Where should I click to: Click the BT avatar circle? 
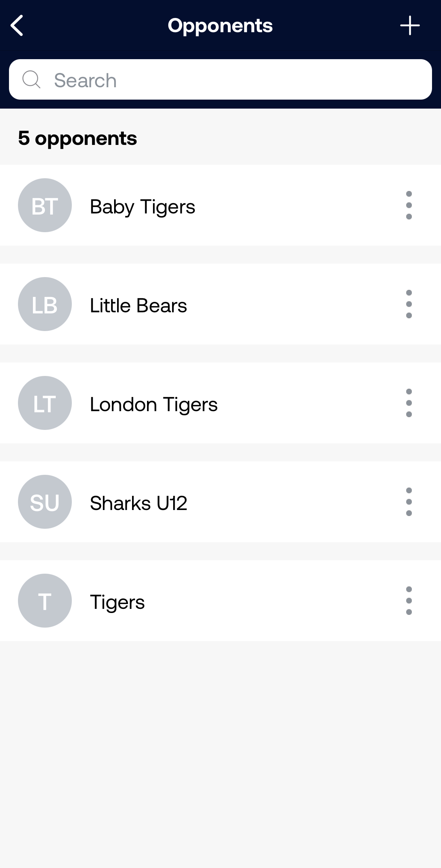pyautogui.click(x=45, y=205)
